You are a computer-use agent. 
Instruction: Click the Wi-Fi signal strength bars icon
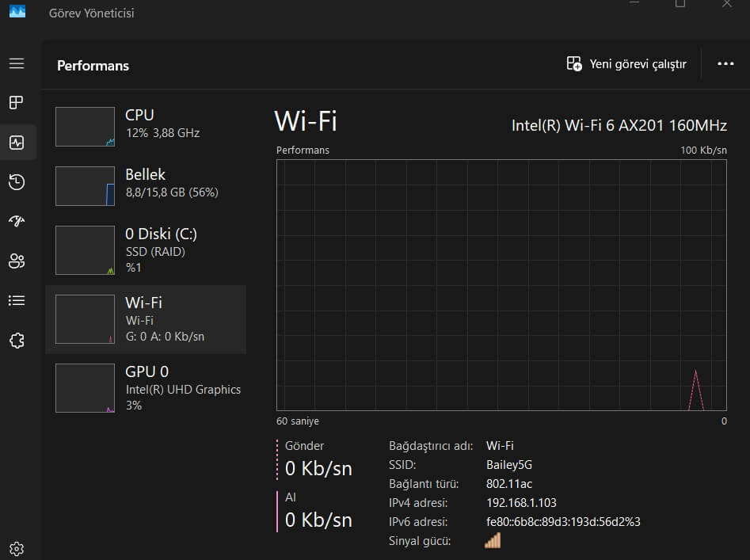pyautogui.click(x=493, y=541)
